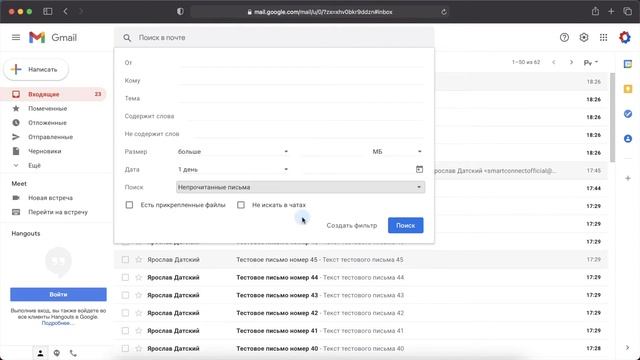Viewport: 640px width, 360px height.
Task: Select checkbox for email number 41
Action: point(125,331)
